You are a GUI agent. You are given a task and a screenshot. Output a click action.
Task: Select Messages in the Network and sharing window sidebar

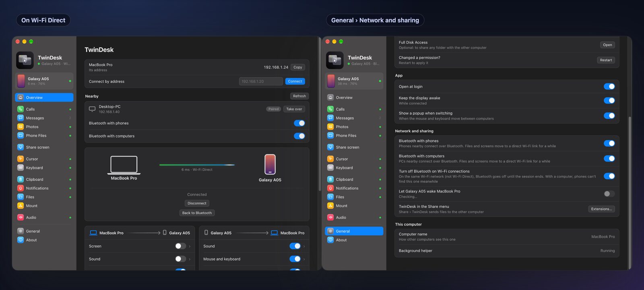click(x=354, y=118)
